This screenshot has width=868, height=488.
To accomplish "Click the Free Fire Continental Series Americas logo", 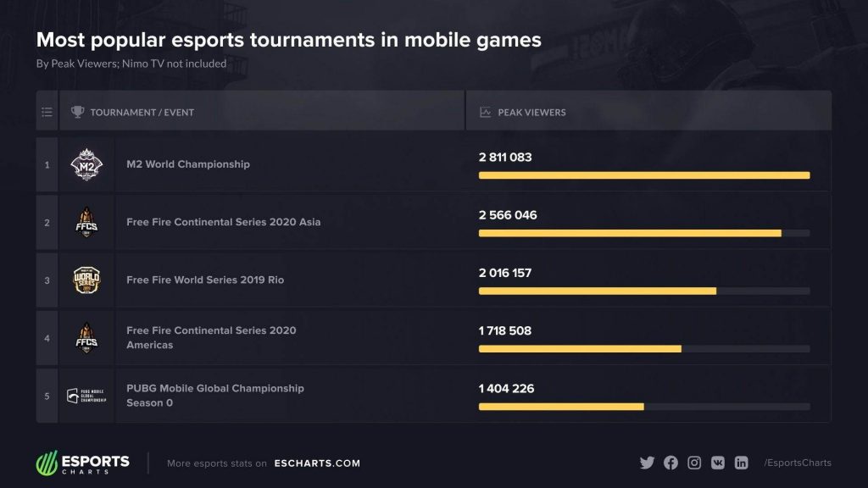I will 86,337.
